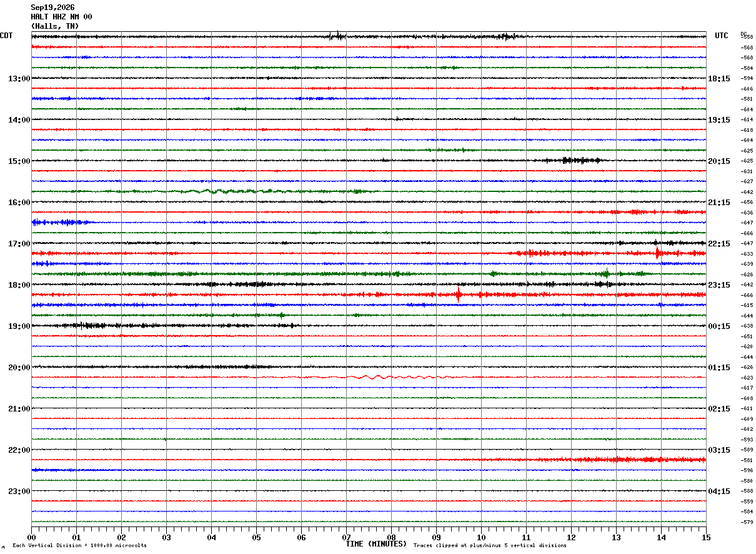Select the HALT HHZ NM 00 station header
The width and height of the screenshot is (756, 554).
coord(61,17)
